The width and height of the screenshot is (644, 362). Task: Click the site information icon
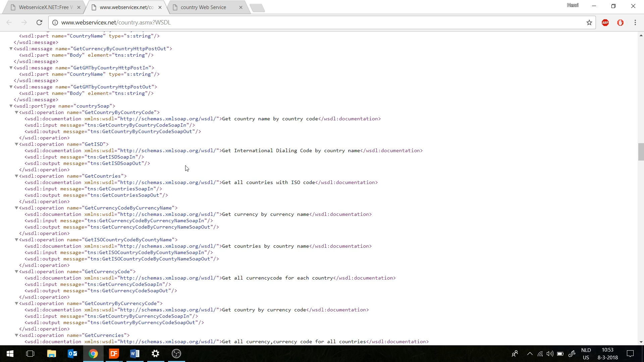click(x=55, y=22)
